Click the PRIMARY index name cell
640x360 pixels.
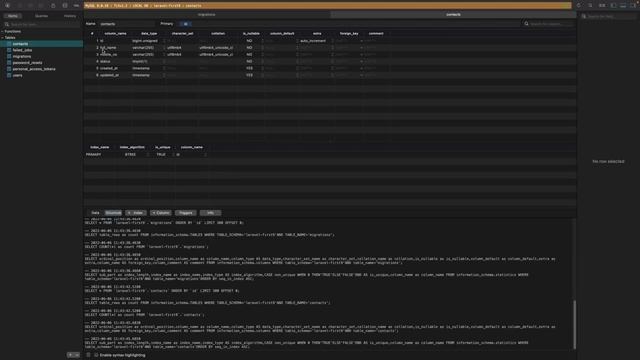(93, 155)
